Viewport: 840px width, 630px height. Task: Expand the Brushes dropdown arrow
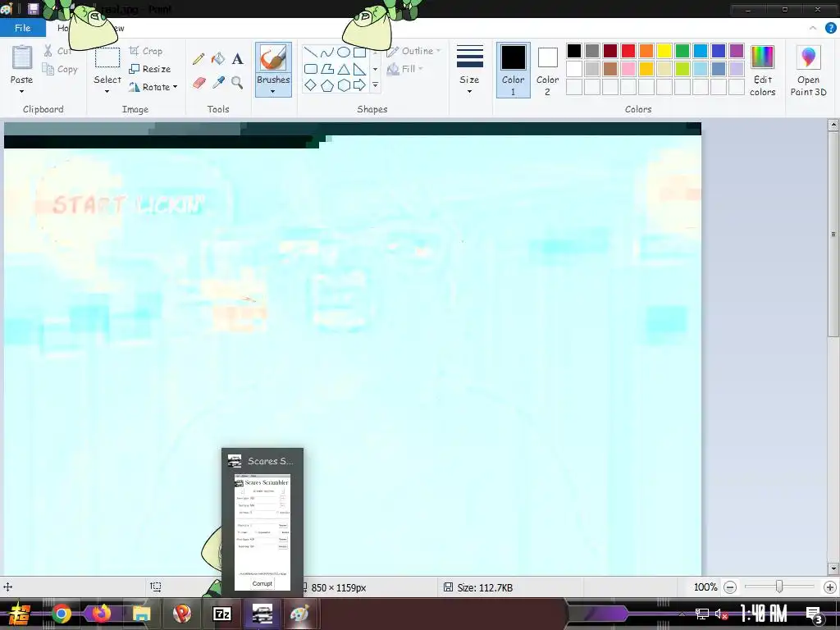(273, 92)
